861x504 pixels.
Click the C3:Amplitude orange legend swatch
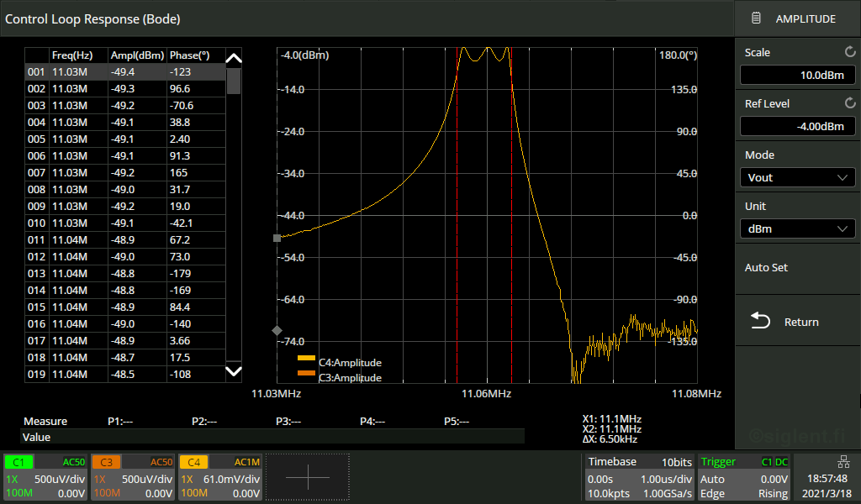(306, 374)
